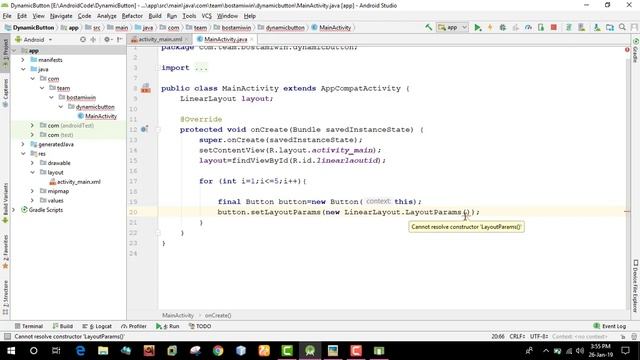Open the Refactor menu
The height and width of the screenshot is (360, 640).
click(x=132, y=16)
